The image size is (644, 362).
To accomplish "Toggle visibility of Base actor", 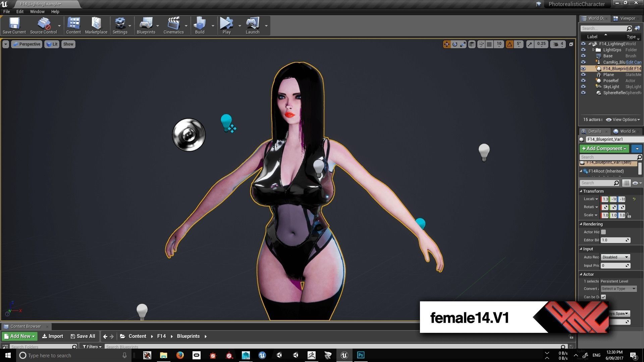I will (583, 56).
